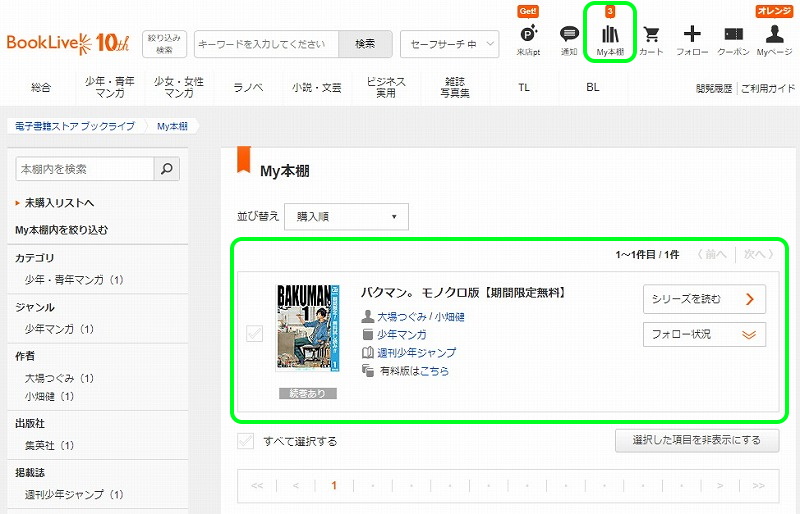Click the book title バクマン。モノクロ版
Image resolution: width=800 pixels, height=514 pixels.
(464, 293)
